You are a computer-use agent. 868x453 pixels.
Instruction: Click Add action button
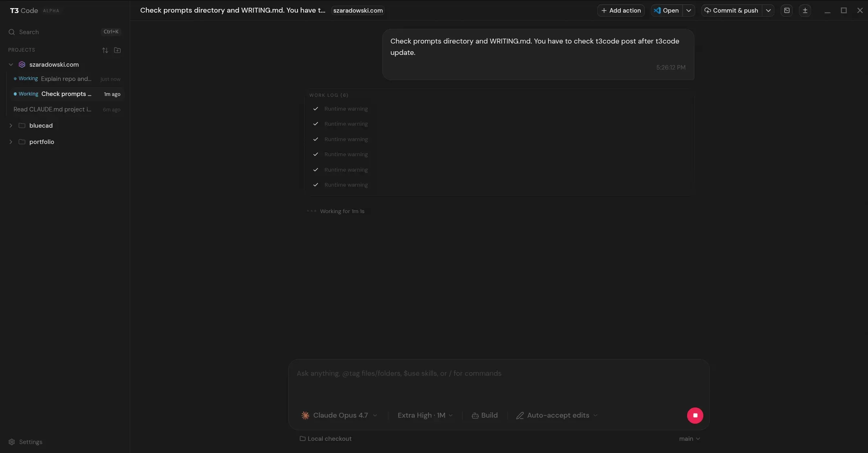coord(621,11)
